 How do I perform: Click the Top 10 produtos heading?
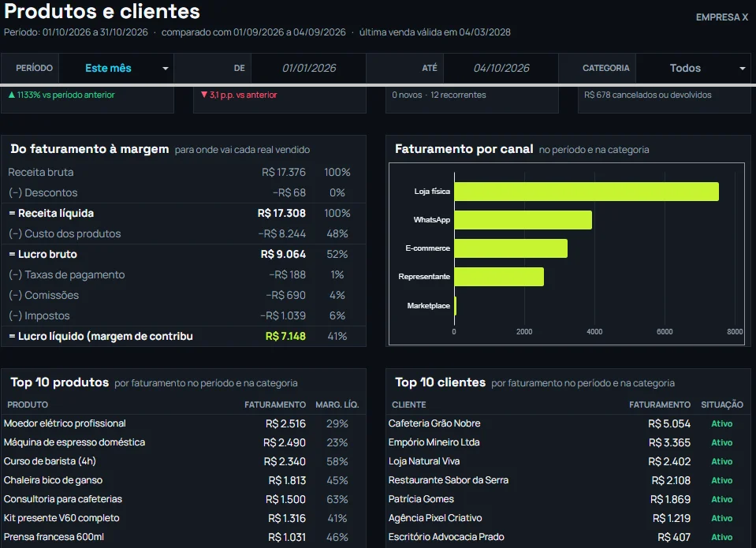point(60,382)
